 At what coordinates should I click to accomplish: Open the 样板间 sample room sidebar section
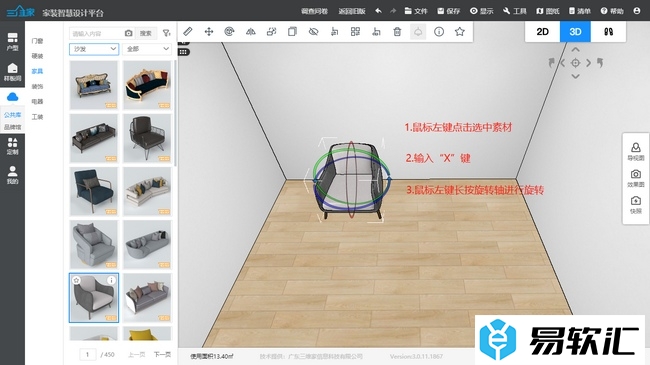12,72
